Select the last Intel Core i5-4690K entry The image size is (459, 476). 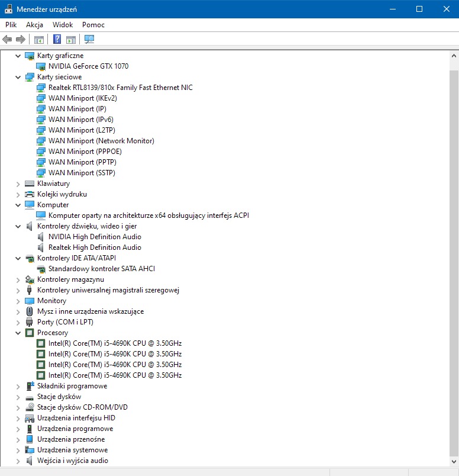tap(115, 375)
